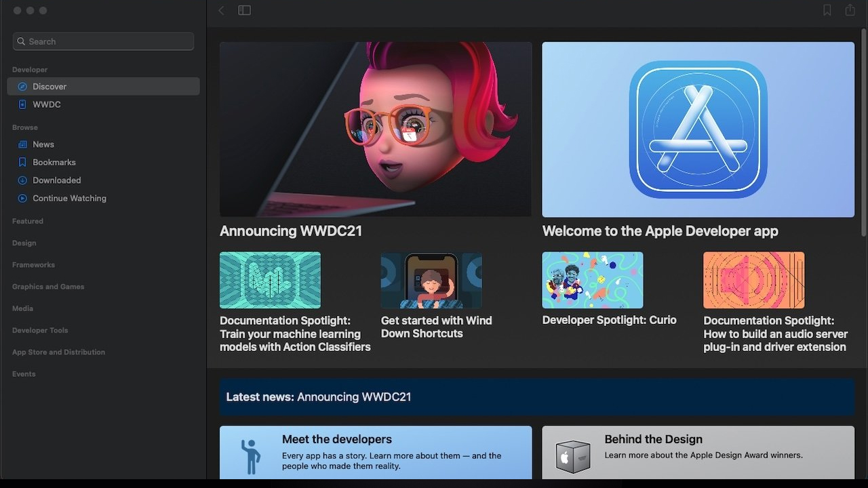Screen dimensions: 868x488
Task: Open the Design featured category
Action: 24,243
